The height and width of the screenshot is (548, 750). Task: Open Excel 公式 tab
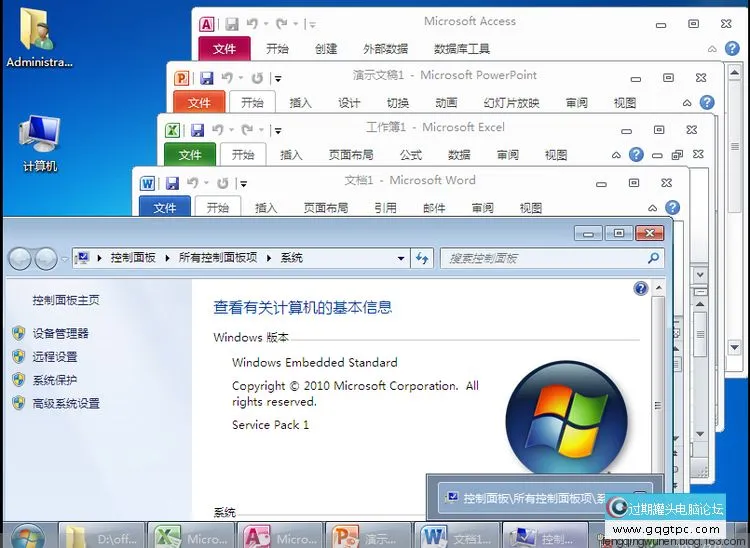[411, 155]
